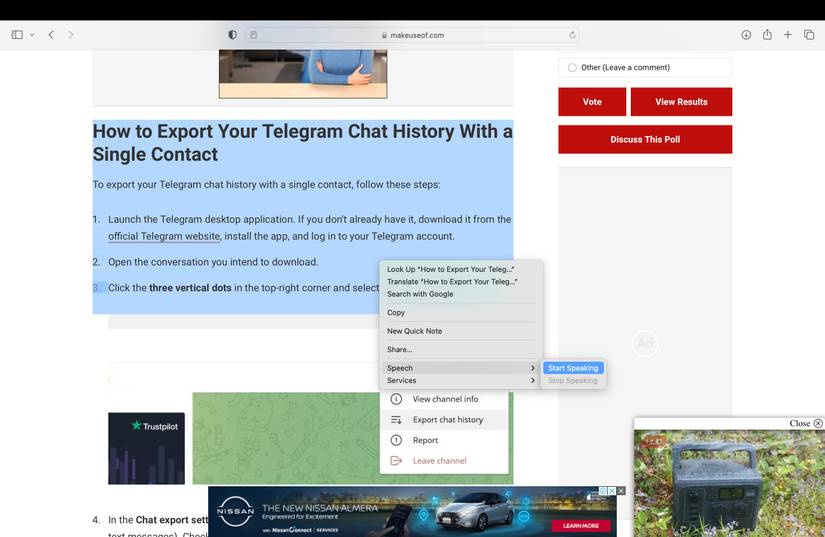Viewport: 825px width, 537px height.
Task: Click the woman image at top
Action: 303,74
